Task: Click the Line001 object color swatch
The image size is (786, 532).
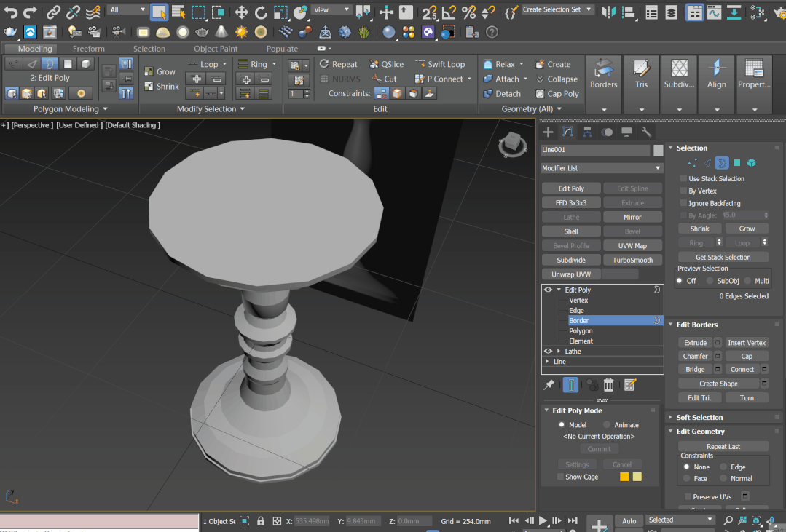Action: [x=659, y=150]
